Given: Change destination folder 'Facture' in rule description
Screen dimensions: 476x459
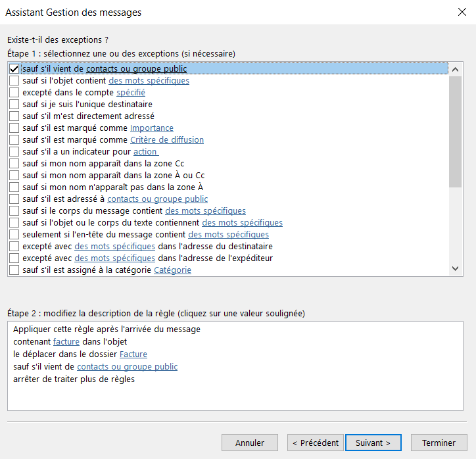Looking at the screenshot, I should [133, 354].
